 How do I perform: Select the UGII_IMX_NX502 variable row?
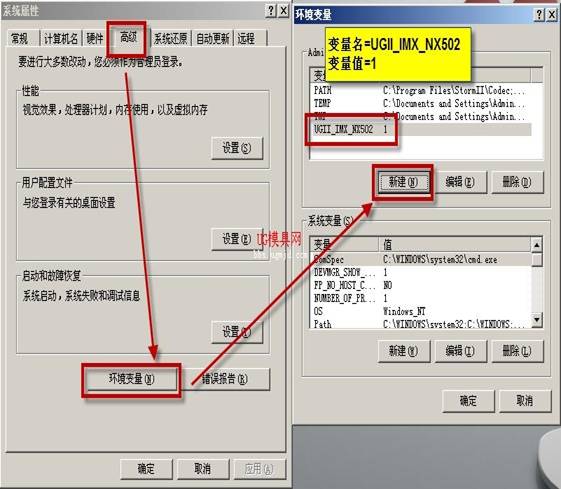coord(420,129)
